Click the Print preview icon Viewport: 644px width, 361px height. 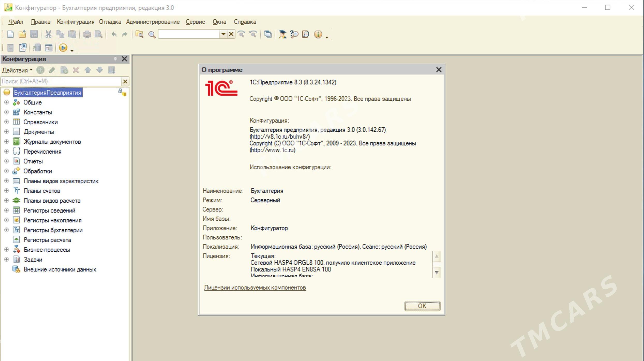pos(99,34)
